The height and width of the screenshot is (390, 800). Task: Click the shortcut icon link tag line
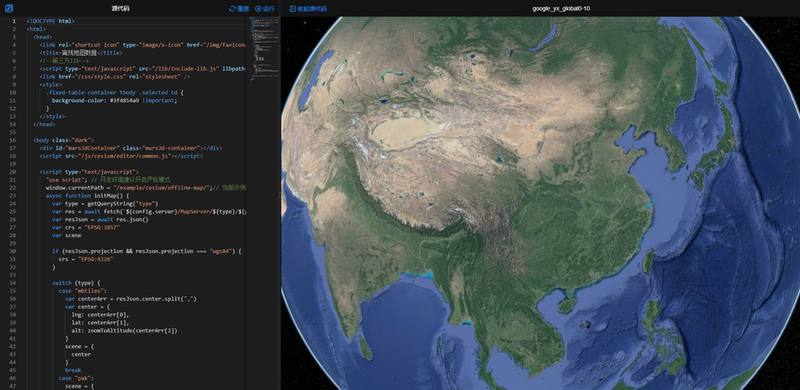pyautogui.click(x=143, y=45)
